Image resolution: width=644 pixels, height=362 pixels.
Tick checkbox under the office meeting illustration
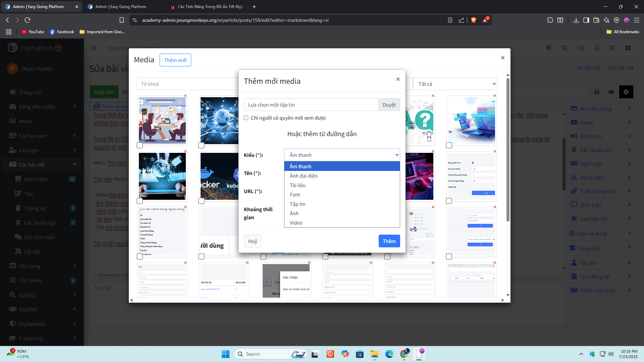pos(140,145)
